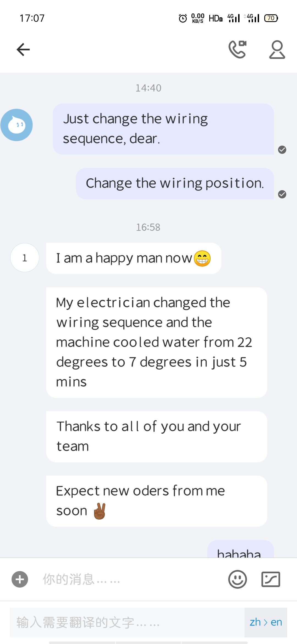
Task: Tap the numbered avatar circle
Action: [x=25, y=258]
